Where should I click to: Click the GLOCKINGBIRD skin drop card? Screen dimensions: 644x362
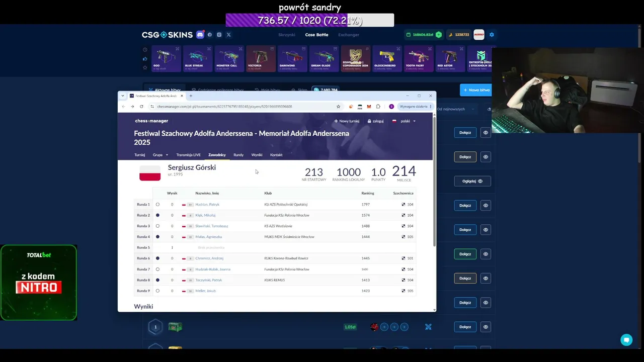[x=387, y=59]
